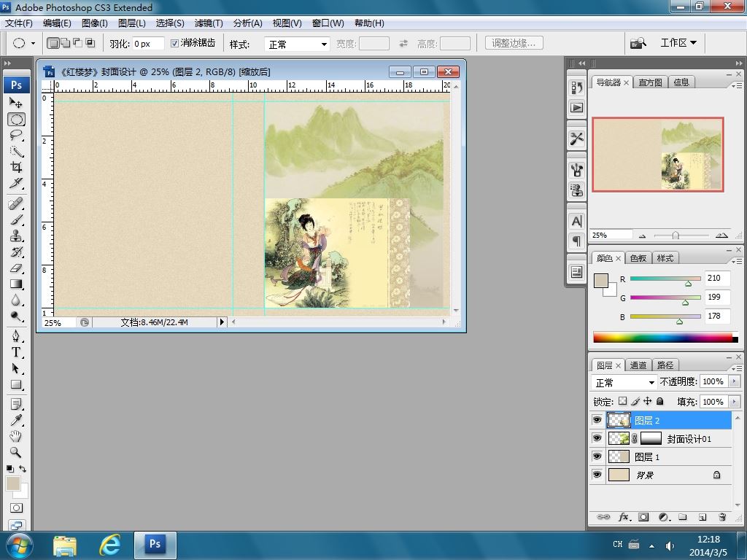Open the 工作区 workspace menu

[x=678, y=43]
